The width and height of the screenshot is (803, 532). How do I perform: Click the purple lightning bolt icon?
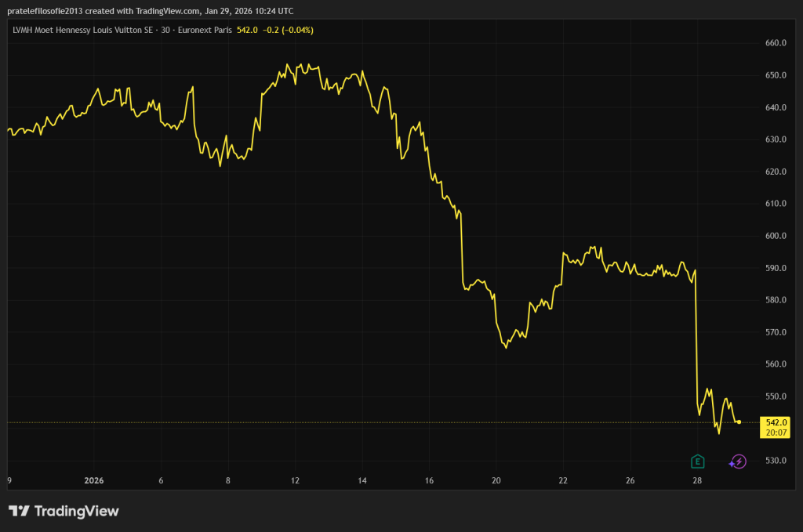[737, 461]
